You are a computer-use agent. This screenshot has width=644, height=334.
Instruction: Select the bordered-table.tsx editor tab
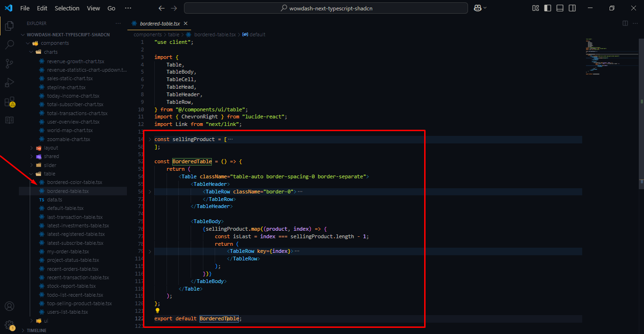pyautogui.click(x=160, y=22)
